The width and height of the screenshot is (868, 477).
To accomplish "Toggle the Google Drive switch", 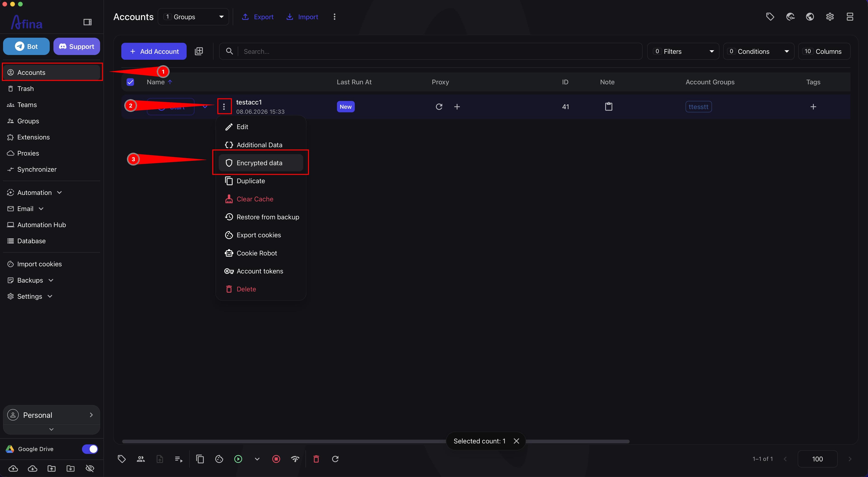I will click(x=90, y=449).
